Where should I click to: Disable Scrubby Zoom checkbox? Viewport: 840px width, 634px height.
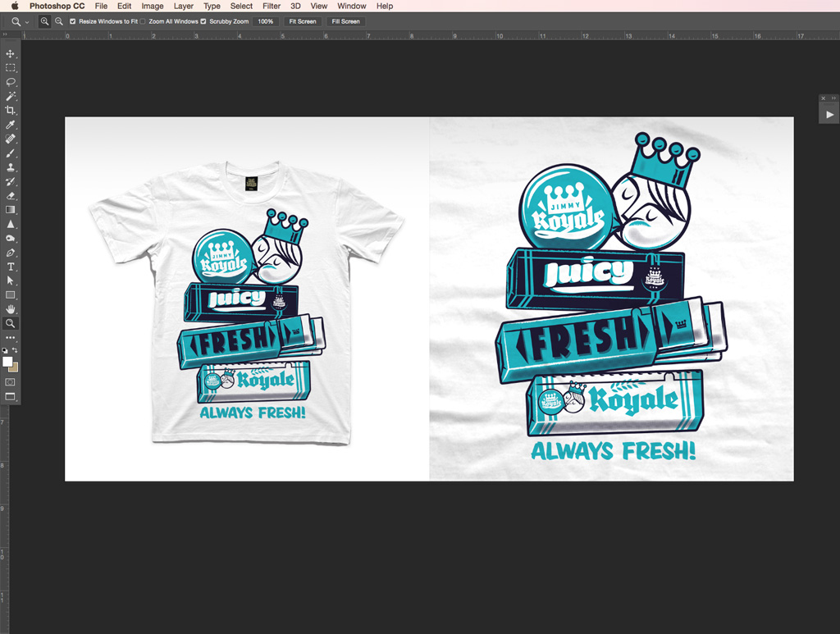(203, 21)
